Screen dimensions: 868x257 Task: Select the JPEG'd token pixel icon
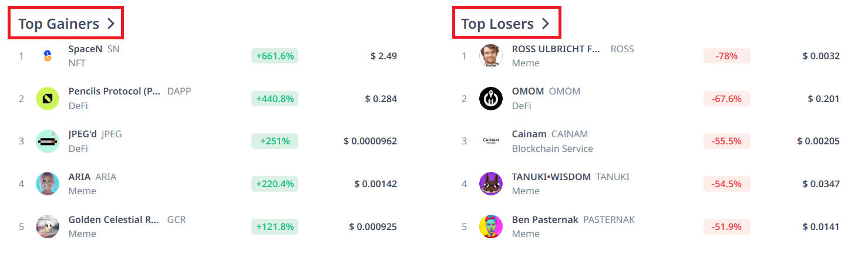(x=48, y=141)
